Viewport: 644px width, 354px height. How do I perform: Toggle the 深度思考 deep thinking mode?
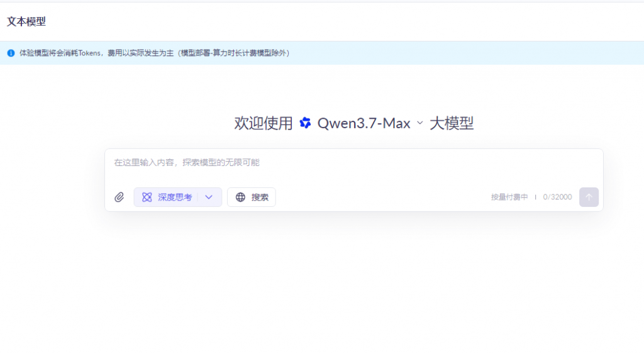click(167, 197)
